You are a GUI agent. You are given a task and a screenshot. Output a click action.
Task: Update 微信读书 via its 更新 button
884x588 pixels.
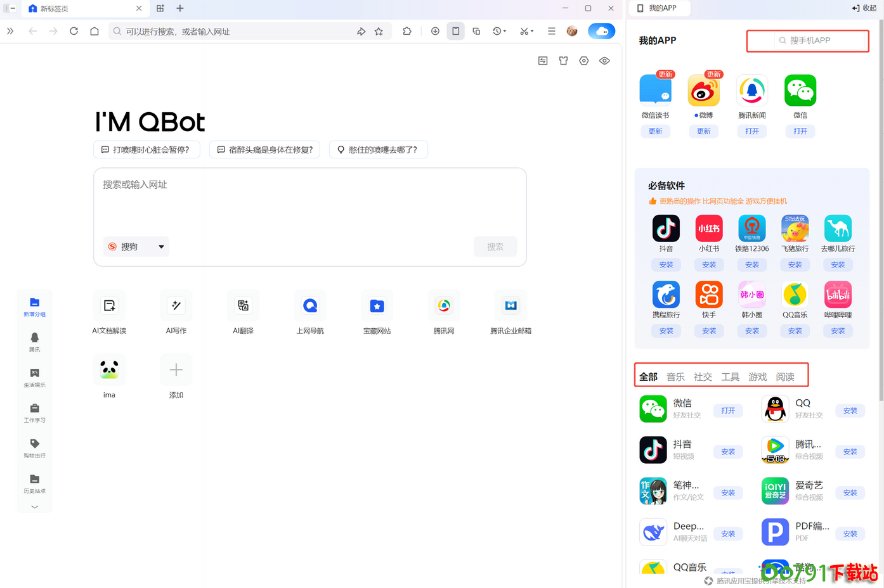pos(655,131)
